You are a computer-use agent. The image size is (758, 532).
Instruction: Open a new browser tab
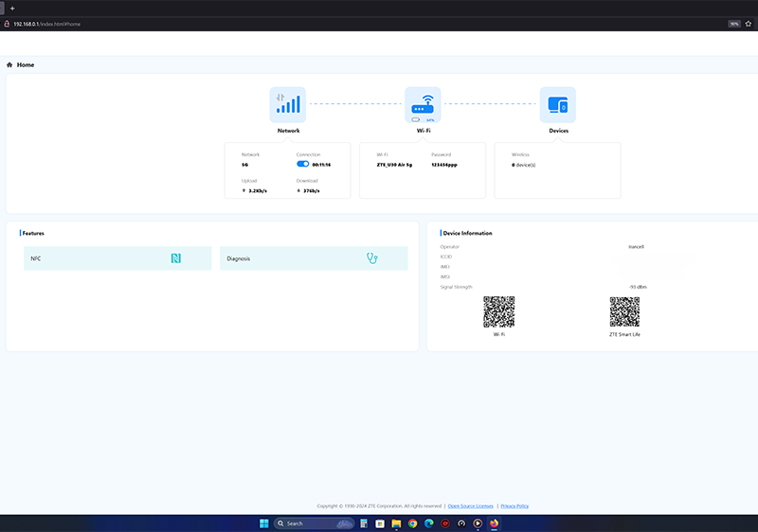(12, 9)
